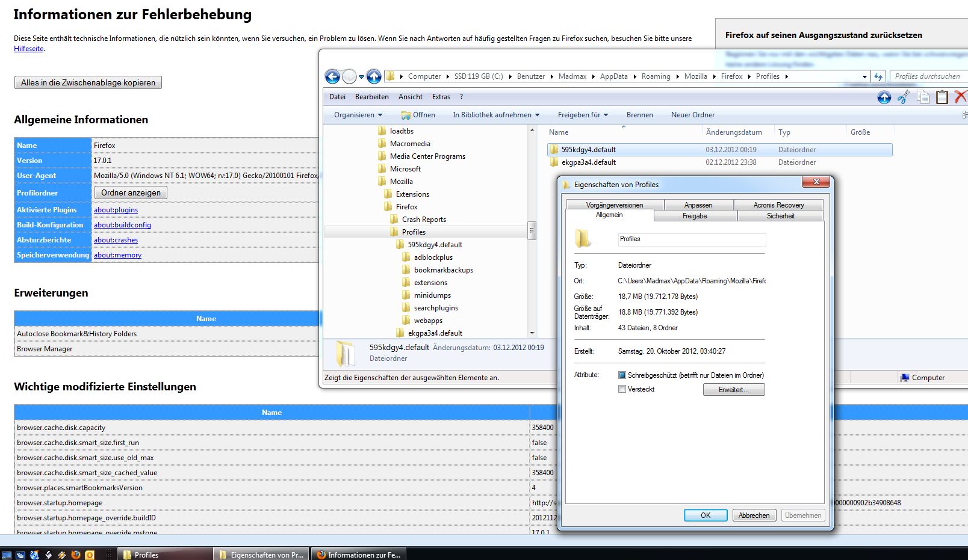Click the searchplugins folder icon in tree
968x560 pixels.
[406, 308]
